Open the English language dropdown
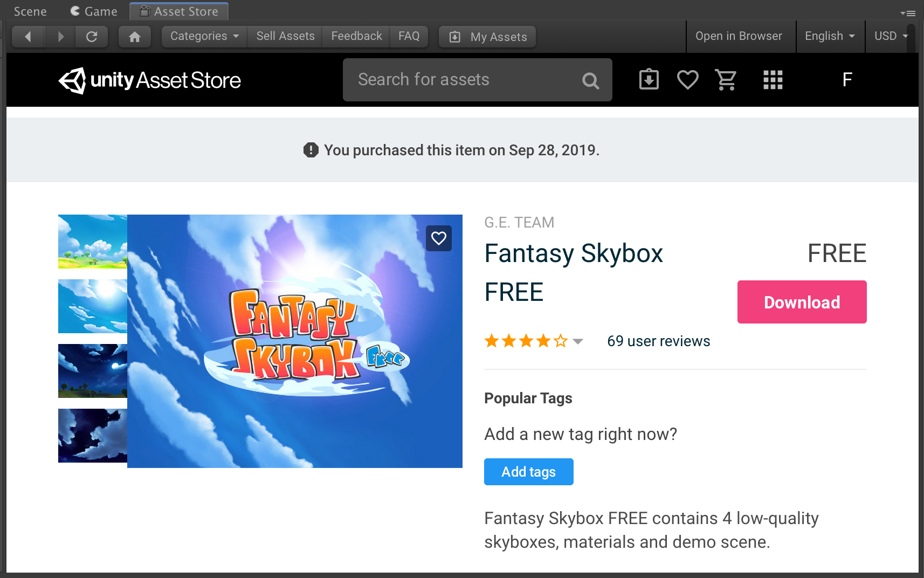This screenshot has height=578, width=924. (830, 36)
